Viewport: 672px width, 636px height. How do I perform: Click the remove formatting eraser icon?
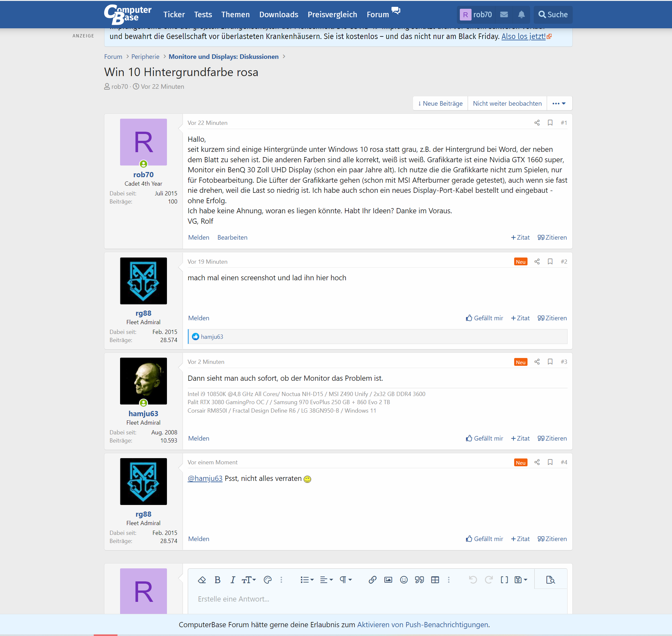coord(202,580)
